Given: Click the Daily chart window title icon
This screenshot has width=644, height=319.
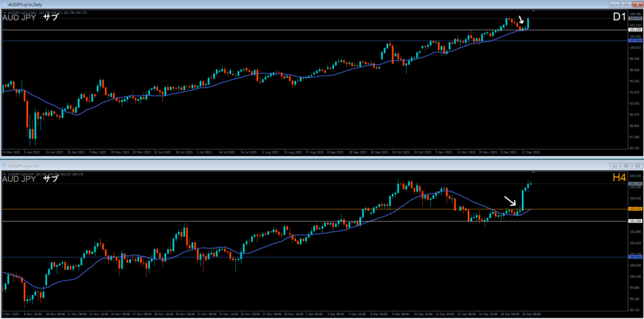Looking at the screenshot, I should coord(4,4).
